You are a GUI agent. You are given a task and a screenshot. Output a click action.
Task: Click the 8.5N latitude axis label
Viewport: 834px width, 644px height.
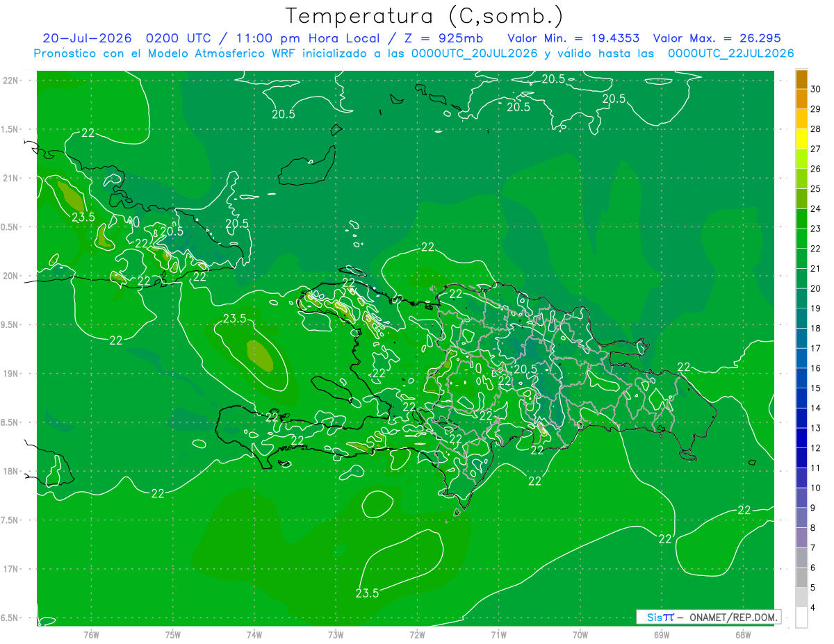(10, 422)
